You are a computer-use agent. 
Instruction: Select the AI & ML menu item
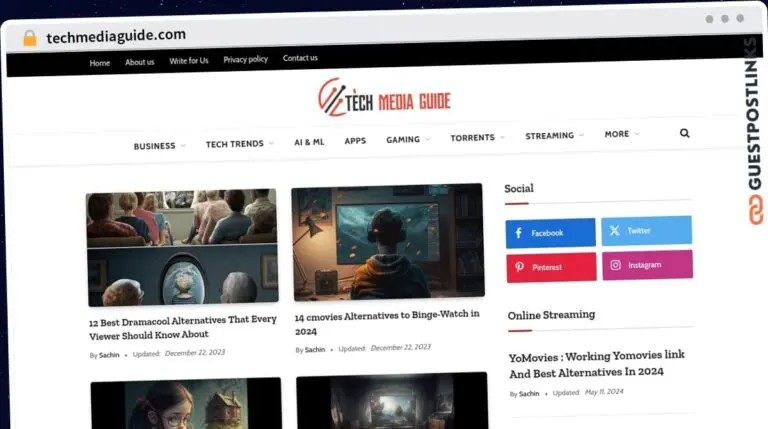[309, 142]
